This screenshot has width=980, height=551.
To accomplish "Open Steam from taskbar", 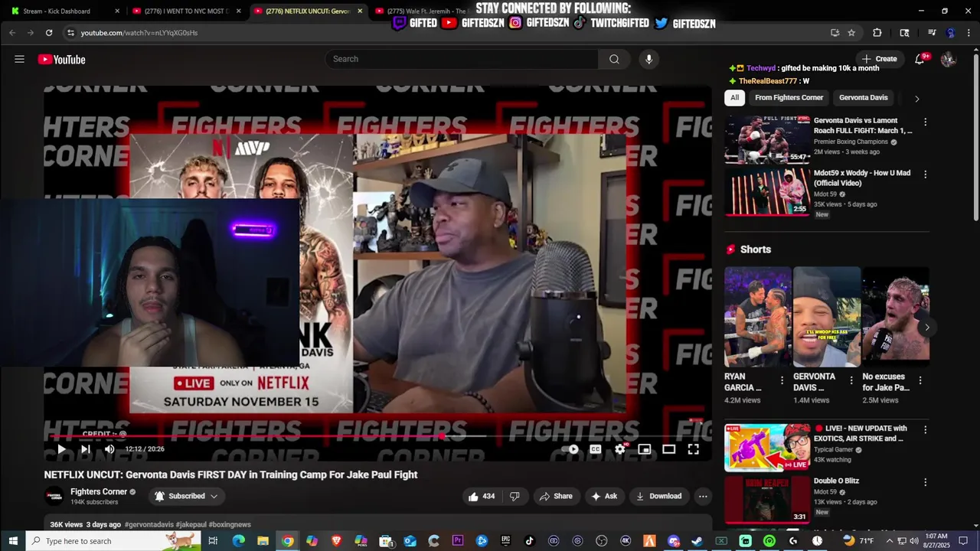I will point(697,541).
